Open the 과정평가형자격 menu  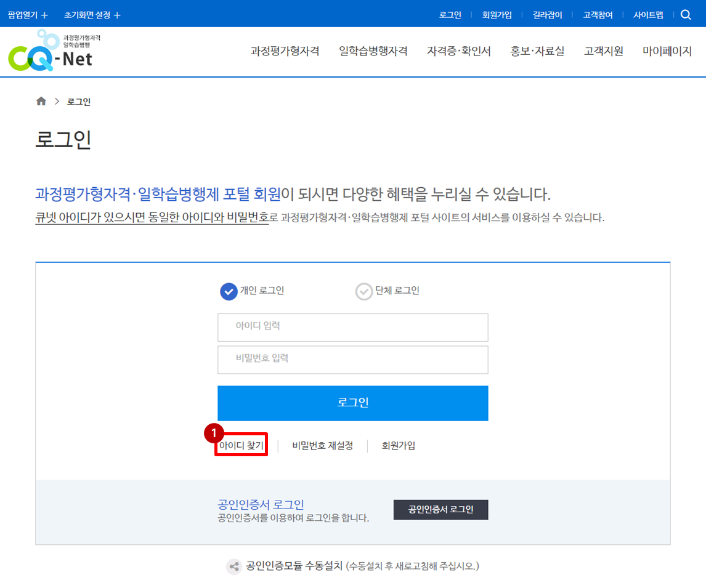285,51
